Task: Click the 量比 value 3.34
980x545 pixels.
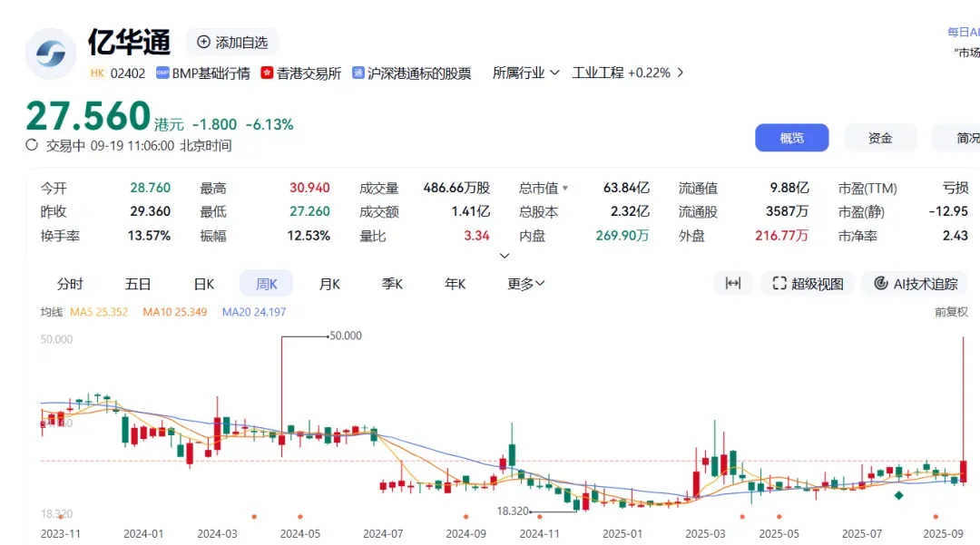Action: coord(476,236)
